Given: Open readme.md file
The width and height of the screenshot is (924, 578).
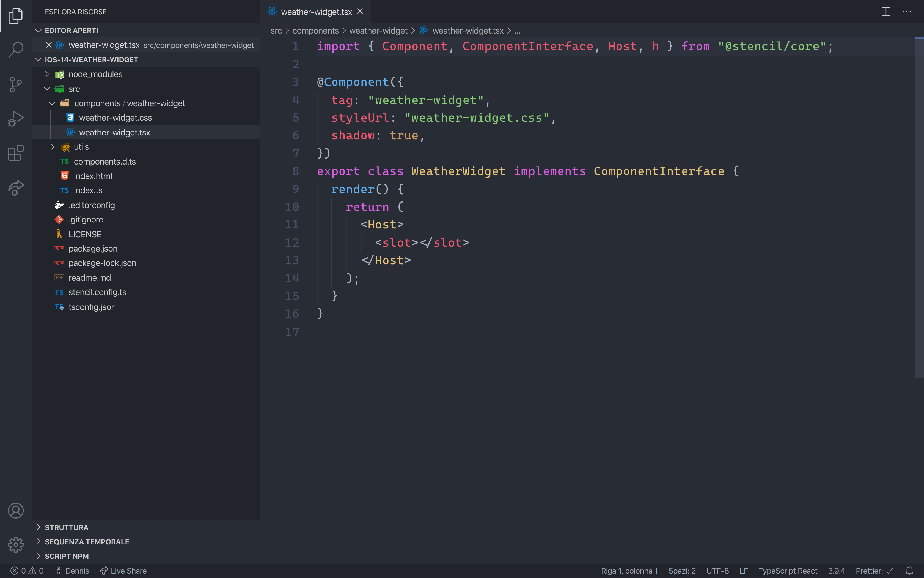Looking at the screenshot, I should [x=146, y=277].
